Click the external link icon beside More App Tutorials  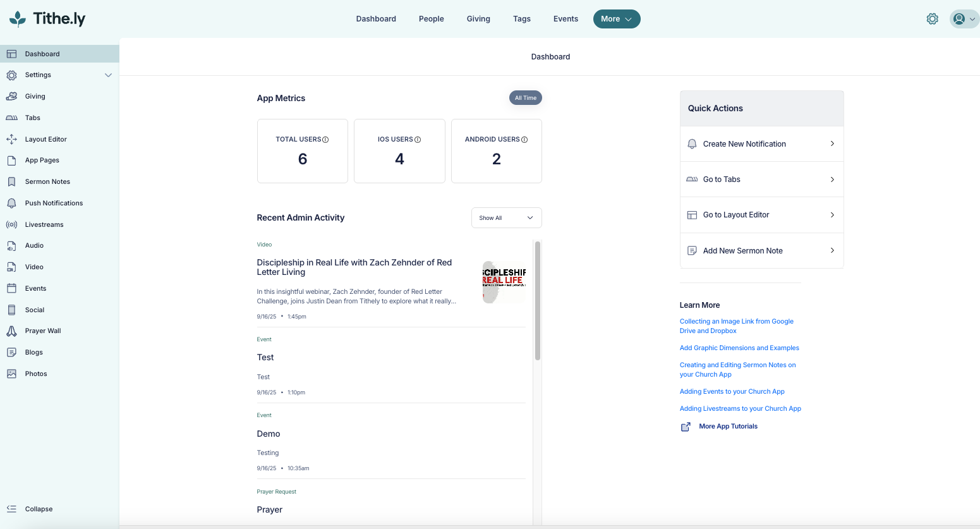[x=686, y=427]
